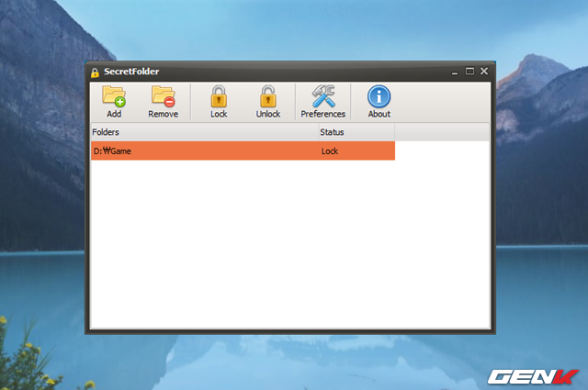Click the "Add" text label in toolbar
The image size is (588, 390).
click(114, 114)
